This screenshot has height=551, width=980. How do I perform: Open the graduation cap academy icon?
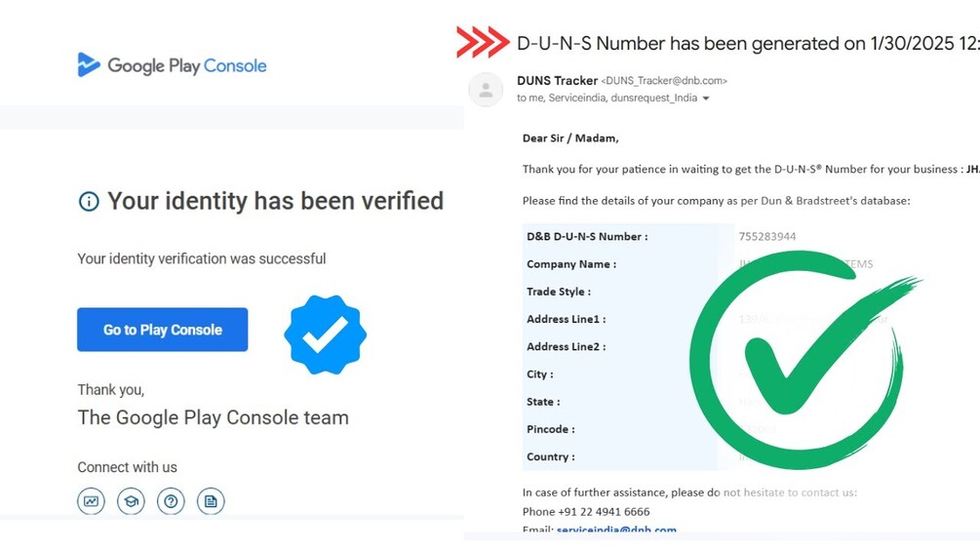[x=131, y=501]
